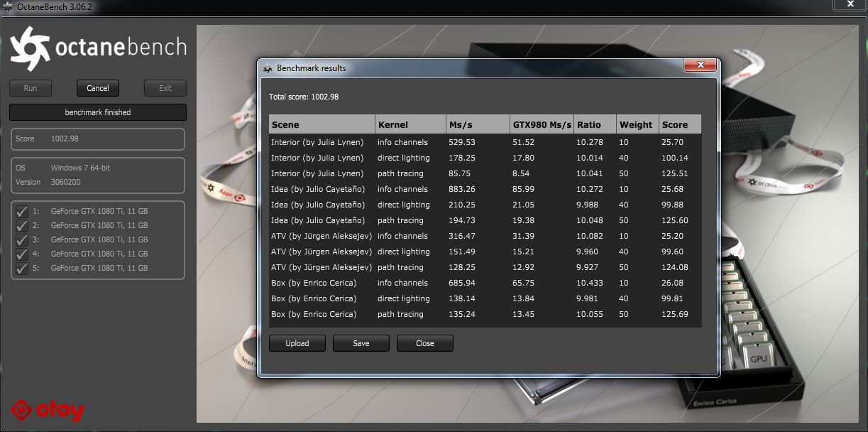Click the Score 1002.98 field in left panel
This screenshot has width=868, height=432.
[x=98, y=139]
